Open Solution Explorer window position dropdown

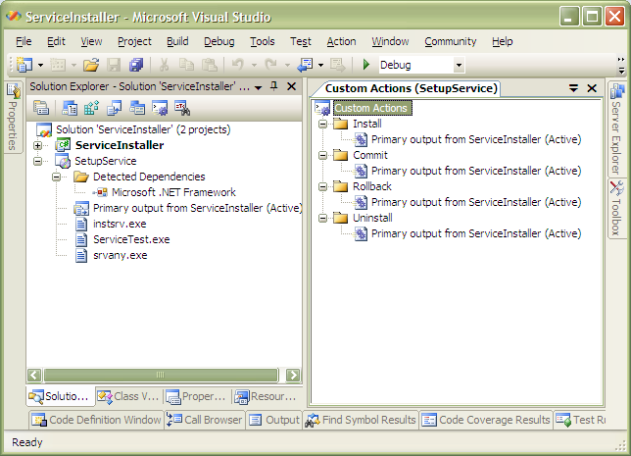point(258,87)
